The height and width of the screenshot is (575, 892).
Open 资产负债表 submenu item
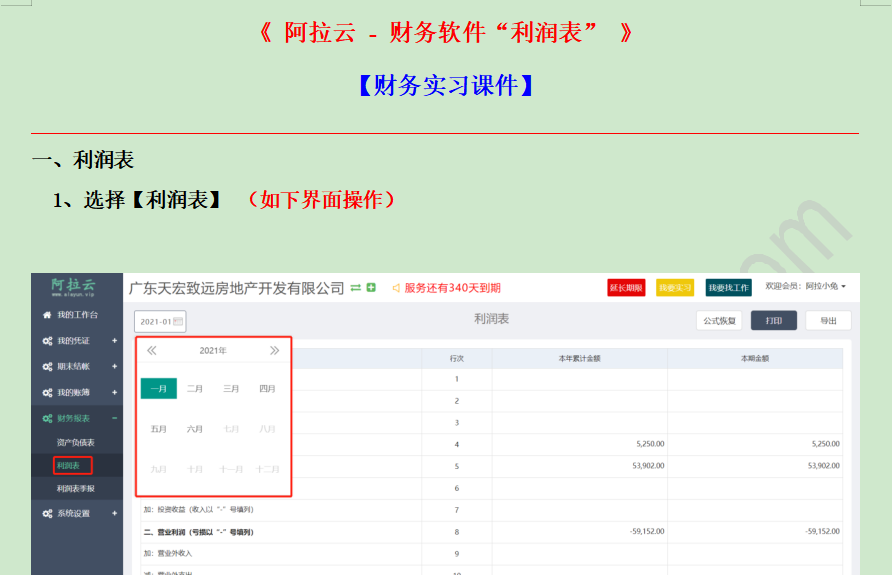click(x=76, y=442)
